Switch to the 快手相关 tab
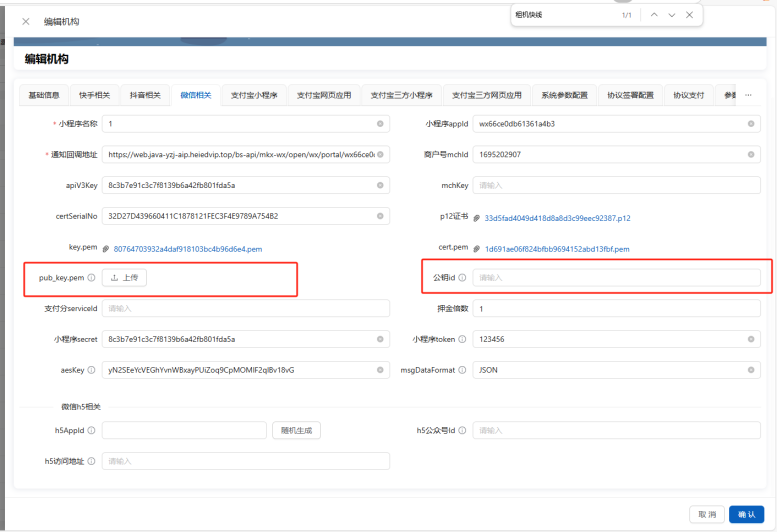 point(95,95)
